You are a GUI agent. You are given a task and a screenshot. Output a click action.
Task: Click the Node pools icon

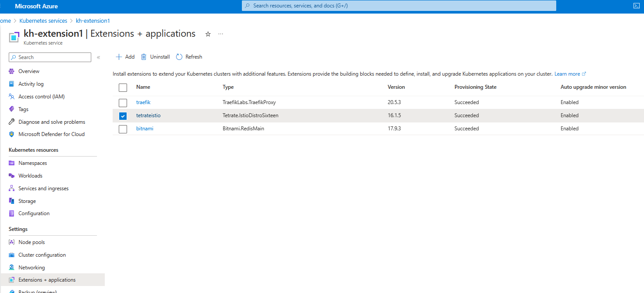pos(12,242)
